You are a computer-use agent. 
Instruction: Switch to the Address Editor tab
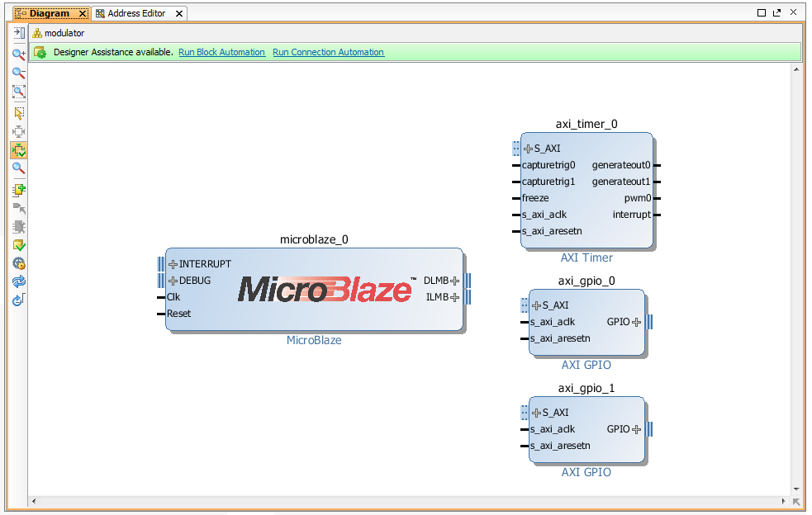(x=136, y=13)
